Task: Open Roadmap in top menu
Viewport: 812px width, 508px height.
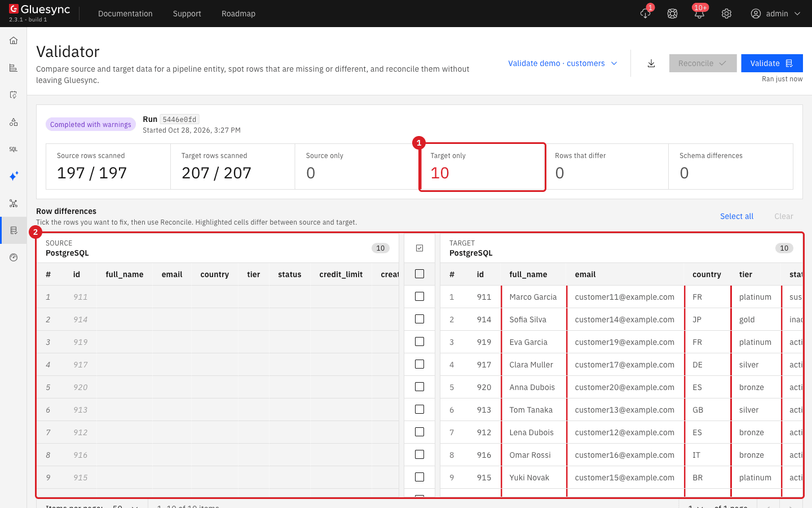Action: click(239, 14)
